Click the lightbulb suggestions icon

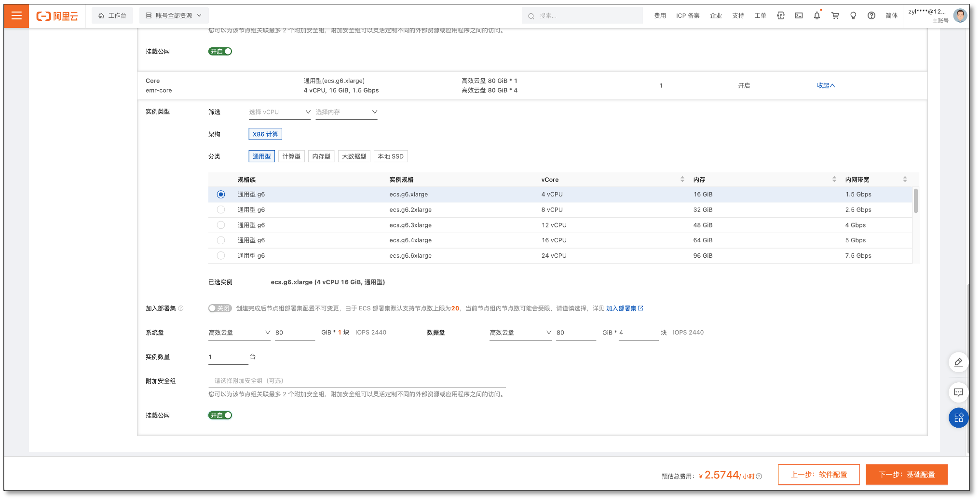tap(853, 15)
